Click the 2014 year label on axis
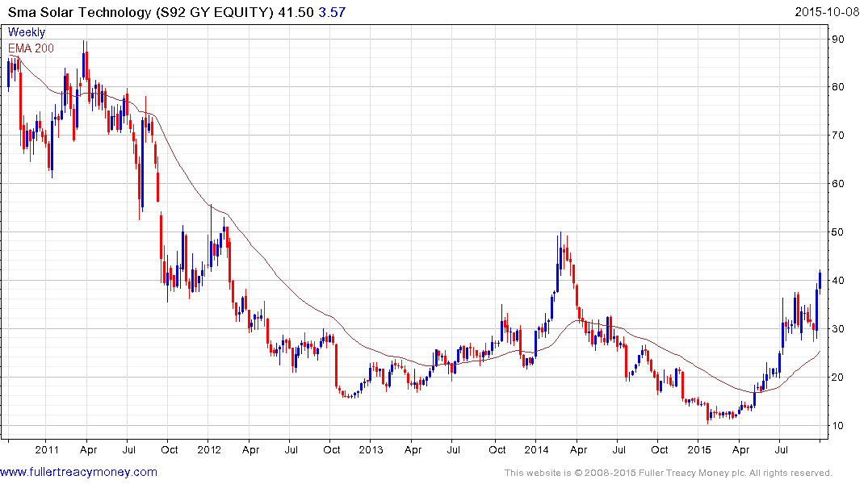This screenshot has height=484, width=868. pyautogui.click(x=536, y=449)
